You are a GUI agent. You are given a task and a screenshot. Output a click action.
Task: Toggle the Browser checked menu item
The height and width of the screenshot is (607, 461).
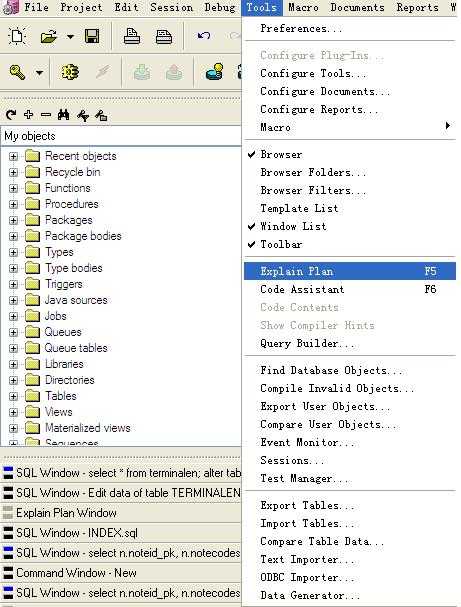pos(350,154)
